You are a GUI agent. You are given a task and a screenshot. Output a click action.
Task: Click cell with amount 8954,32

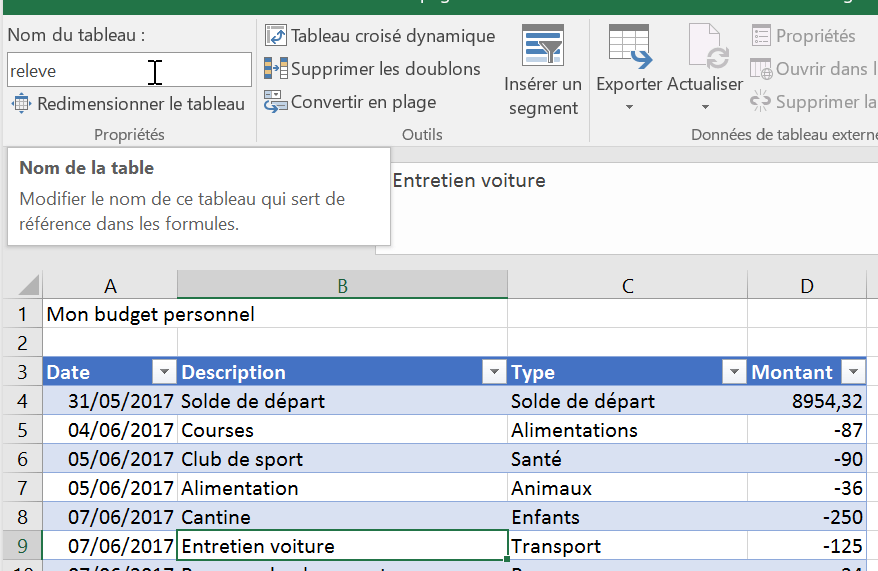[x=806, y=401]
